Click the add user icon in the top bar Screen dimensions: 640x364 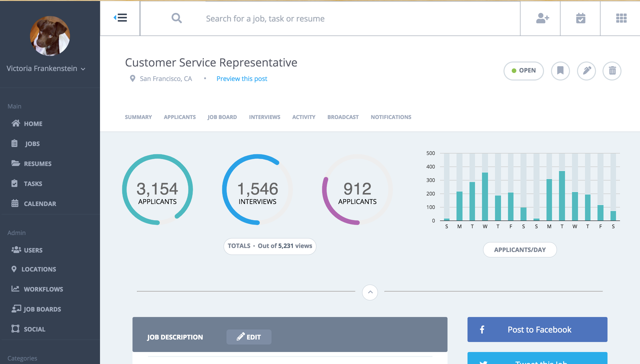542,18
